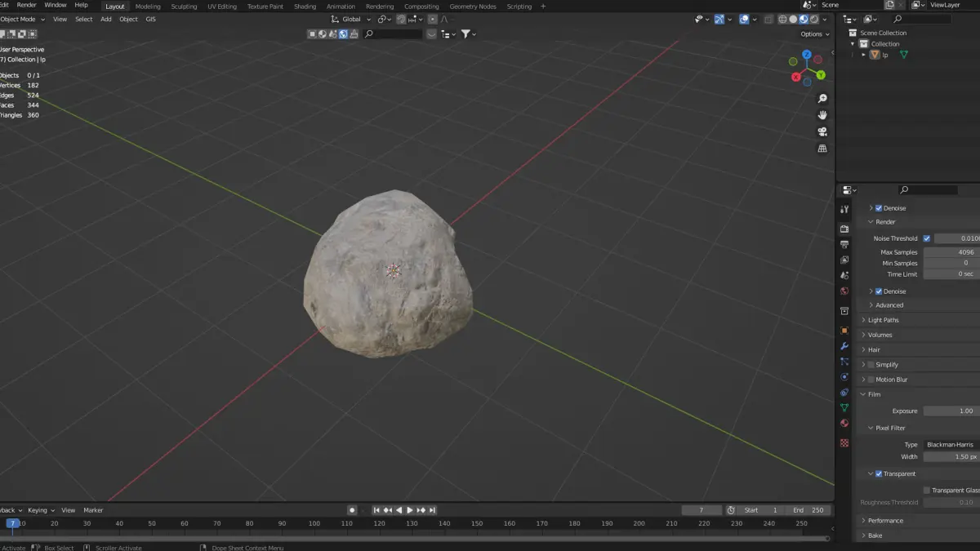Viewport: 980px width, 551px height.
Task: Open the Object properties tab icon
Action: 844,331
